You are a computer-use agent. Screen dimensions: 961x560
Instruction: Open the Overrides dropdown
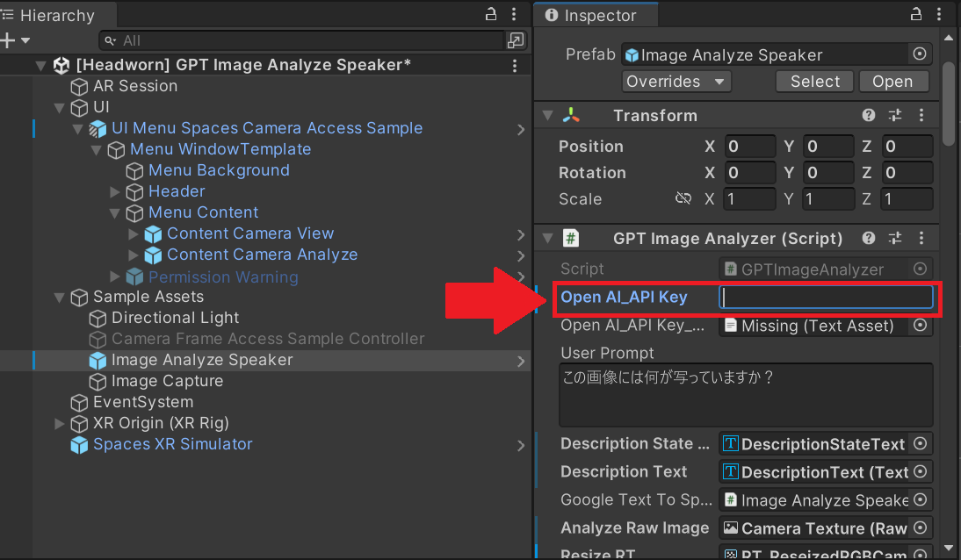click(x=676, y=82)
